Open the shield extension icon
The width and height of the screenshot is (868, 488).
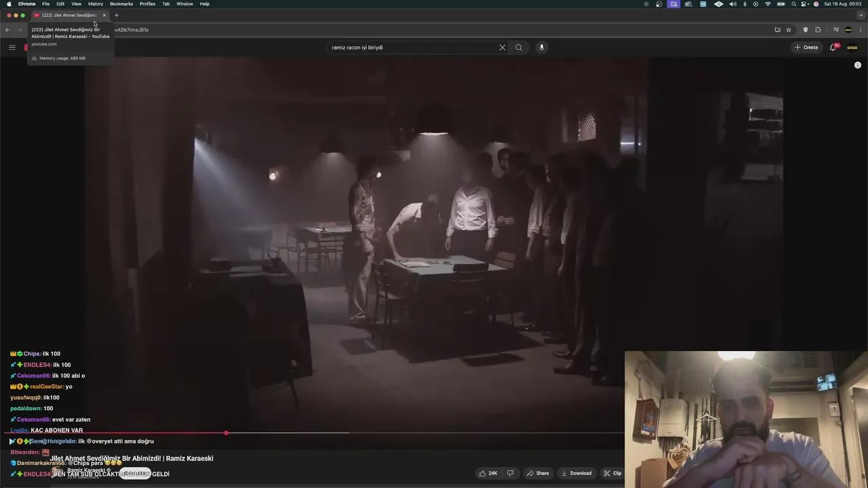click(x=806, y=30)
